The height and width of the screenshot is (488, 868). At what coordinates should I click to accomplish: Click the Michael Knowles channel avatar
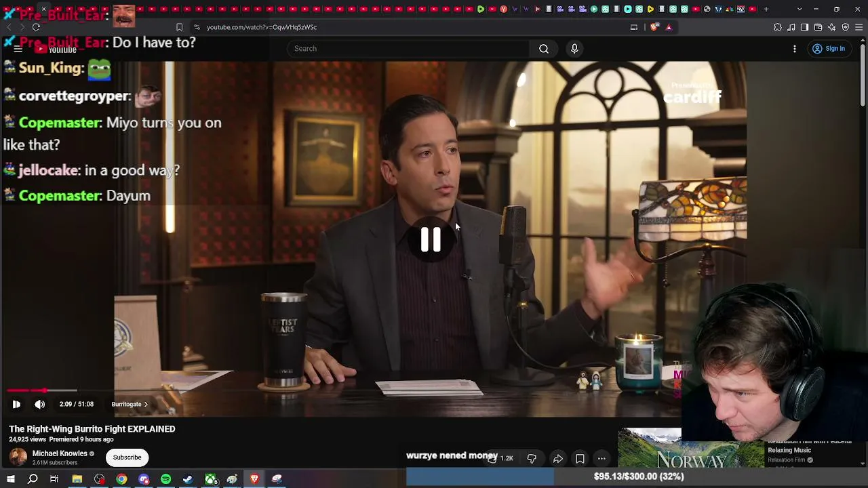[18, 457]
